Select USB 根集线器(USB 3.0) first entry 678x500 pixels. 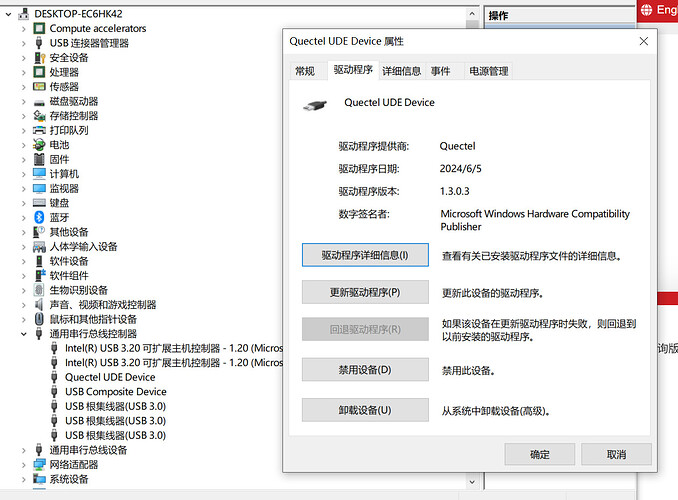click(115, 406)
